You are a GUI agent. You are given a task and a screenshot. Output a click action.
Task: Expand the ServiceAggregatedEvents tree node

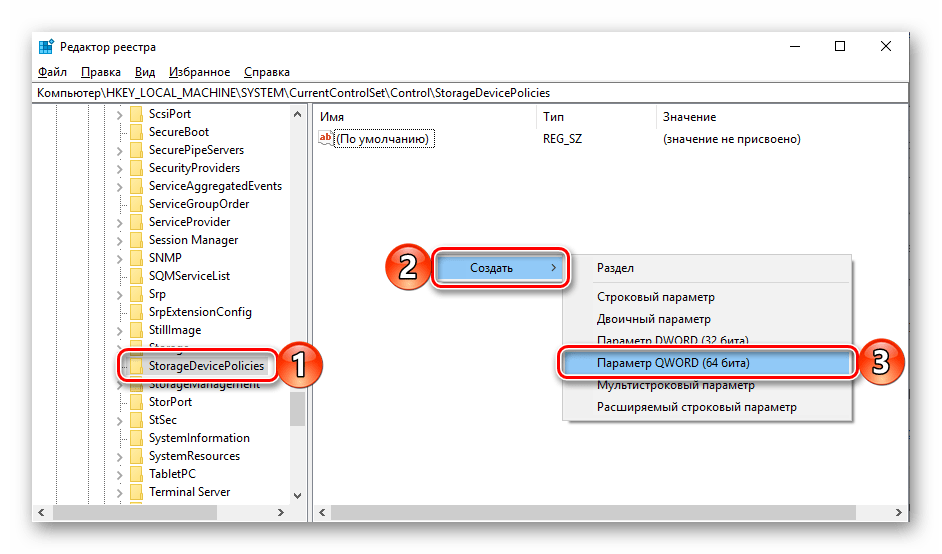tap(119, 187)
